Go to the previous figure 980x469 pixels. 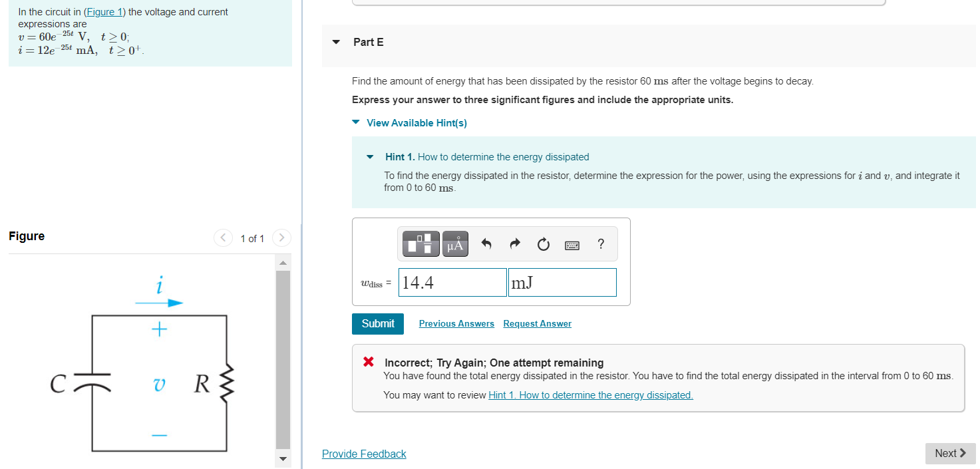(224, 237)
